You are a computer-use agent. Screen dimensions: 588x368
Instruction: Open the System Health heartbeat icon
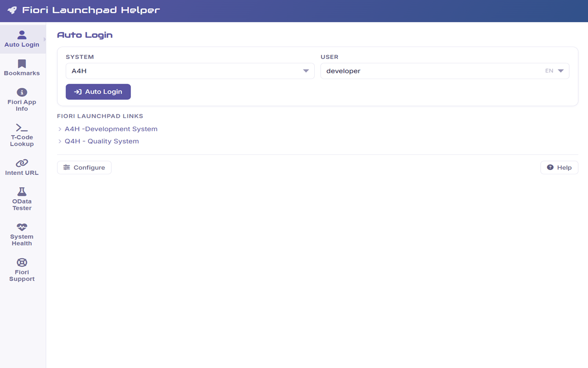(x=22, y=227)
